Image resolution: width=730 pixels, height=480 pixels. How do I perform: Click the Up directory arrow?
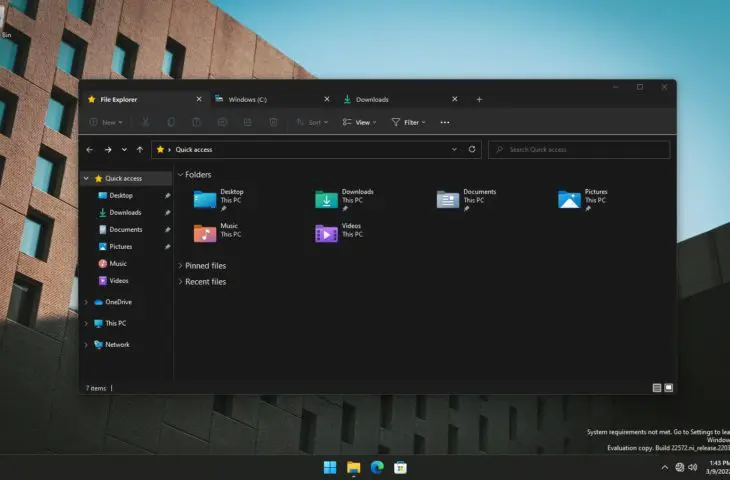tap(139, 149)
